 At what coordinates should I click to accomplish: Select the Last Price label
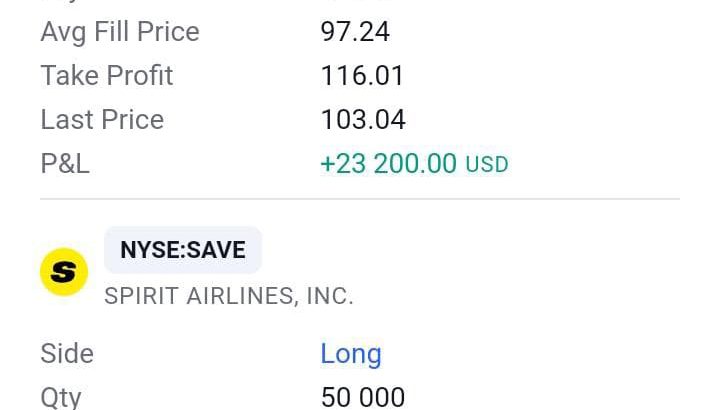[x=102, y=120]
